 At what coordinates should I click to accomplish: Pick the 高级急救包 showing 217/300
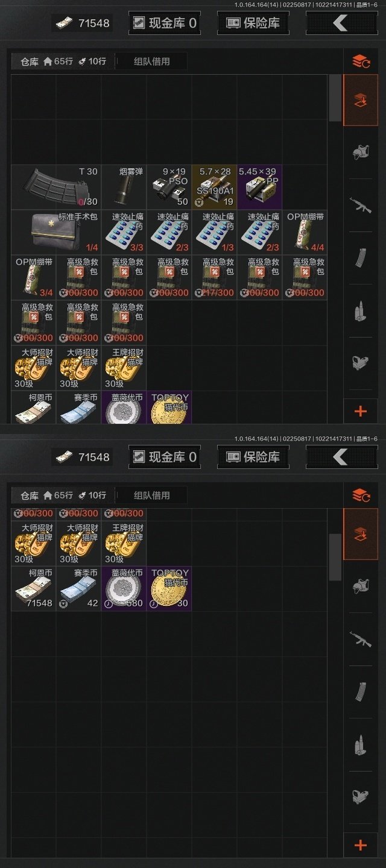tap(214, 277)
